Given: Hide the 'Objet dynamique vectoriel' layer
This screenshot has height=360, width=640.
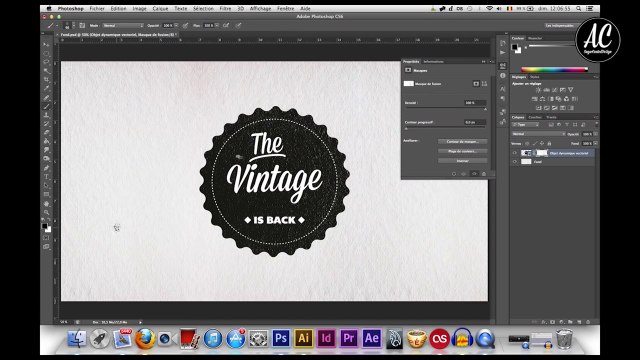Looking at the screenshot, I should pos(514,153).
